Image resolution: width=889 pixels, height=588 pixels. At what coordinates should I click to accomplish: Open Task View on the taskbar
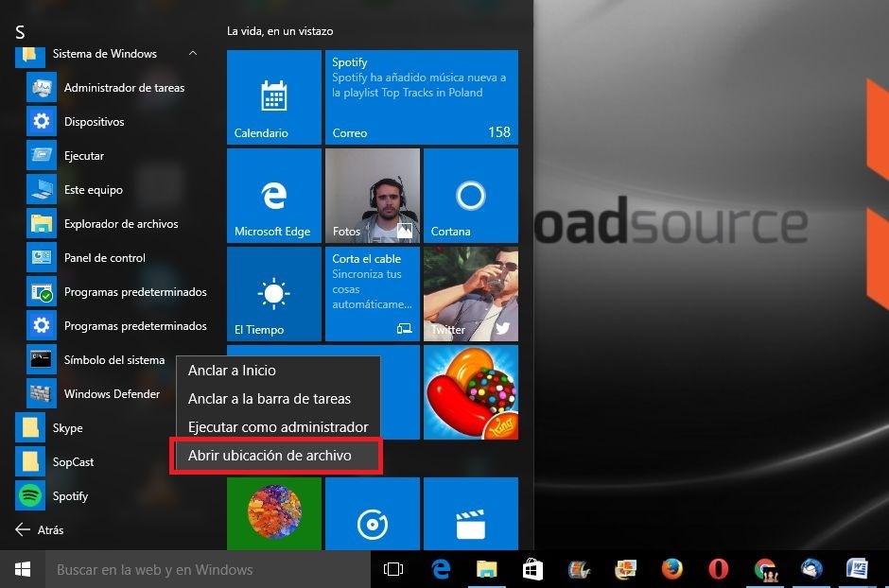tap(392, 569)
